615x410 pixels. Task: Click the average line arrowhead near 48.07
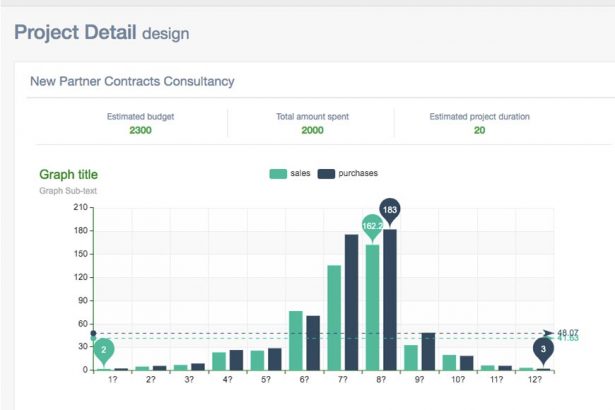point(547,333)
